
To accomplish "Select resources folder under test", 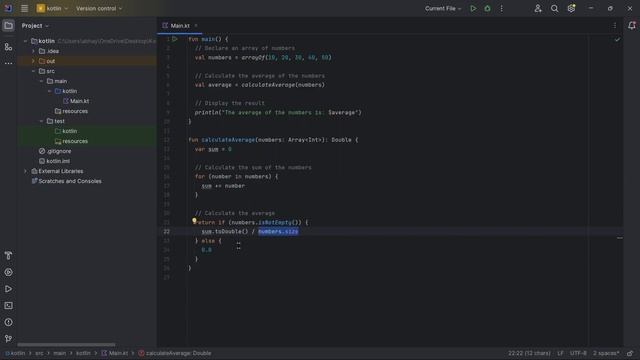I will 71,141.
